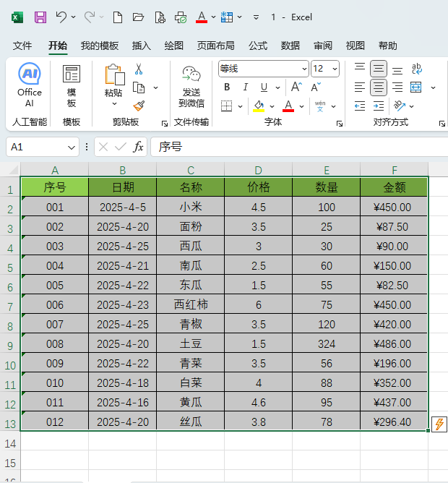448x483 pixels.
Task: Expand the Name Box dropdown
Action: (x=72, y=148)
